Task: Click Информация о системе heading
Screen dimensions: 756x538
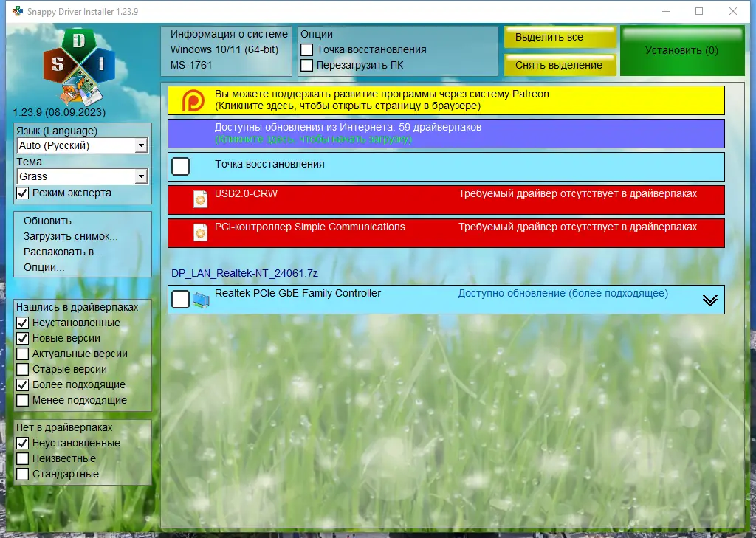Action: (x=229, y=34)
